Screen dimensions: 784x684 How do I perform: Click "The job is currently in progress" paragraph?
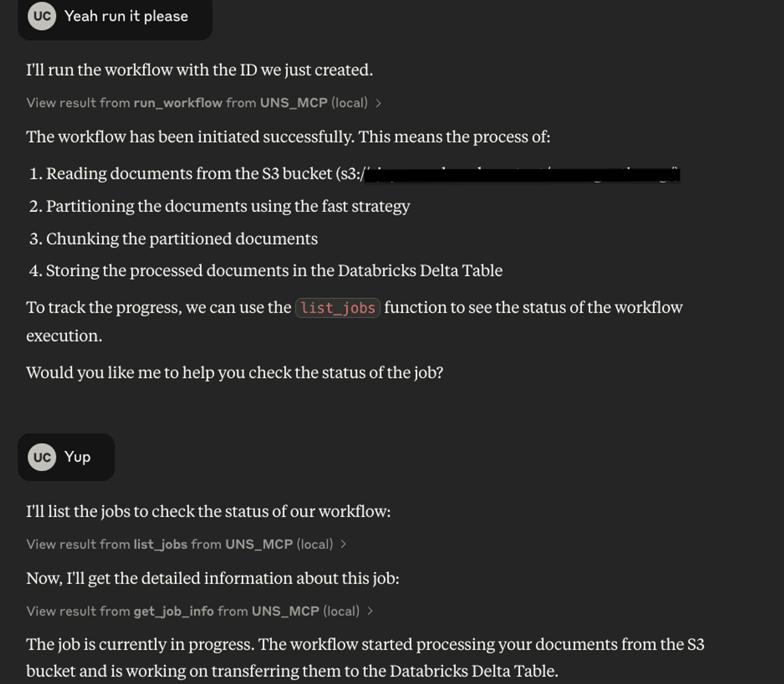365,658
